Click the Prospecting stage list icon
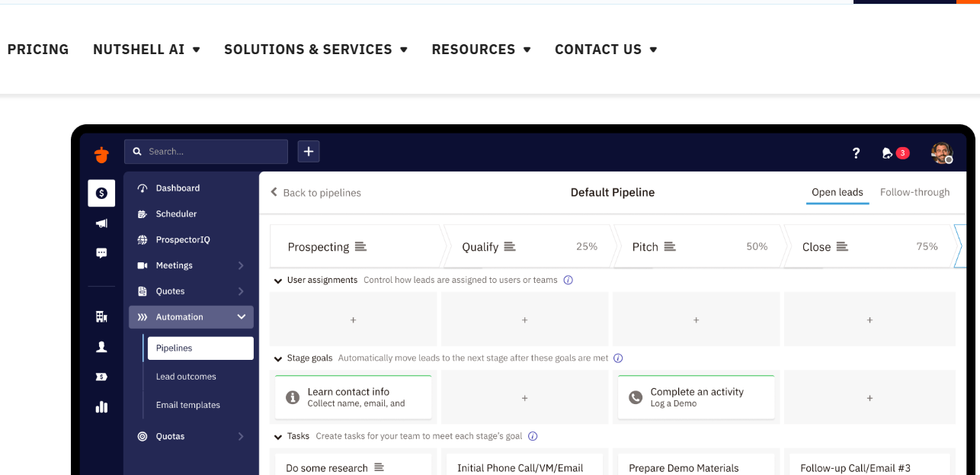 pos(360,246)
